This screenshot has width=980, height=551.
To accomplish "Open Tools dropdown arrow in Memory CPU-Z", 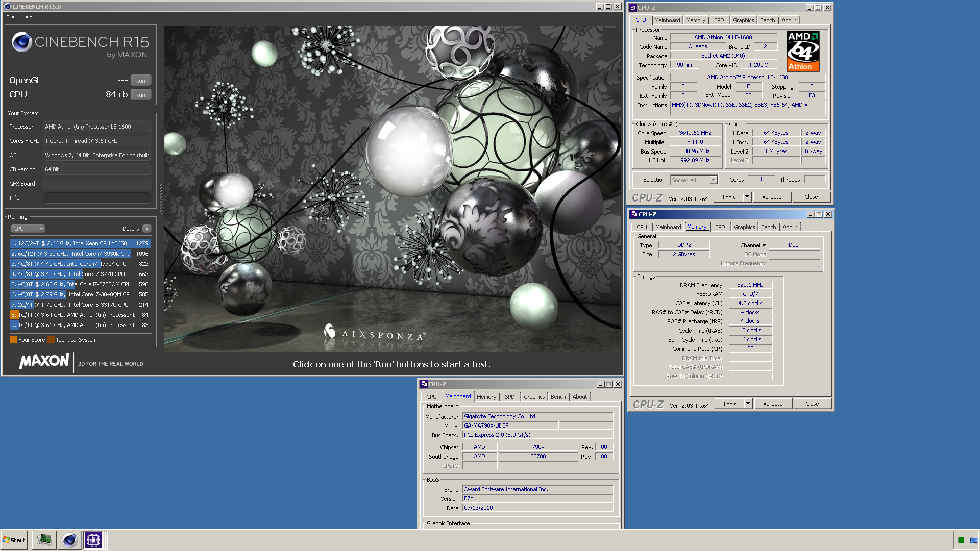I will click(748, 404).
